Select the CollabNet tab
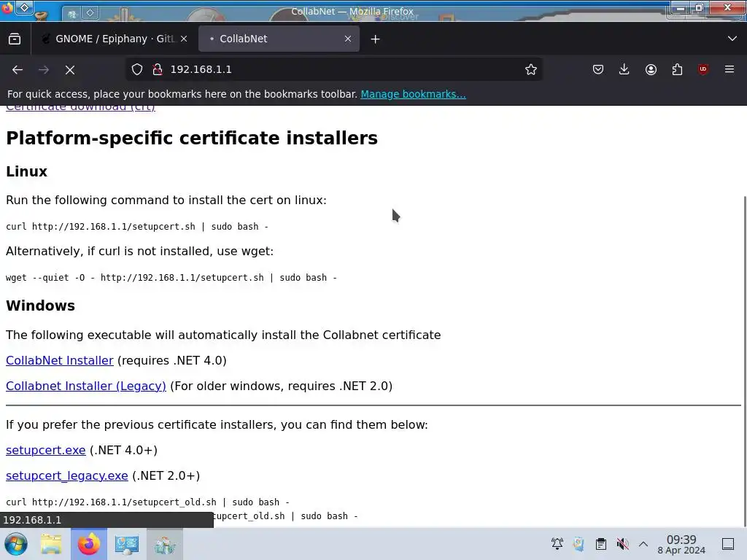 pos(279,39)
